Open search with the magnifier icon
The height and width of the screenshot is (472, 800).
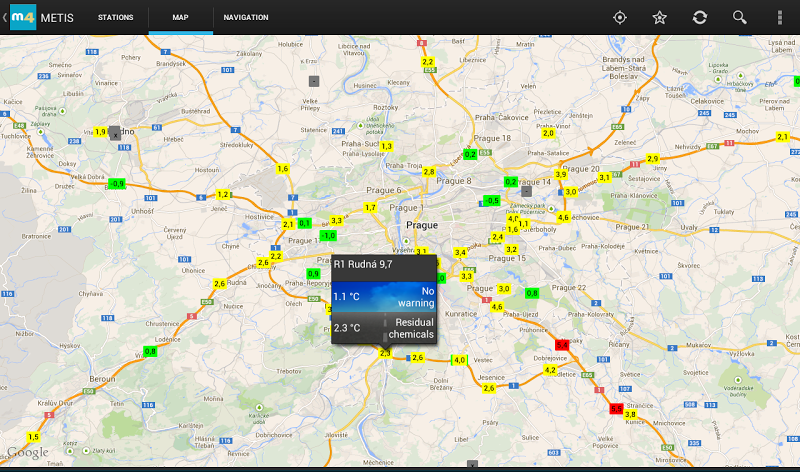coord(740,18)
